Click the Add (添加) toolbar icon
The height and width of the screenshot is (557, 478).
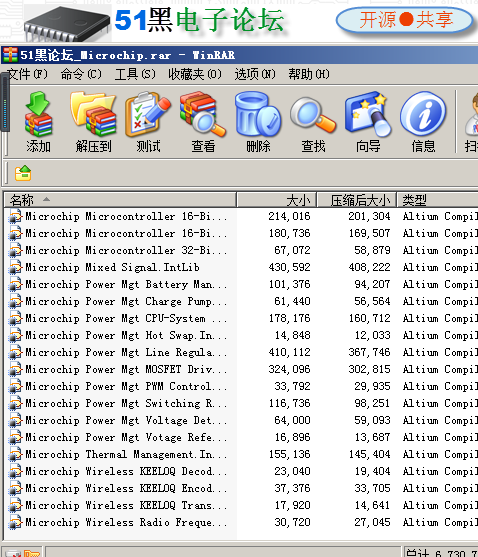click(x=38, y=121)
